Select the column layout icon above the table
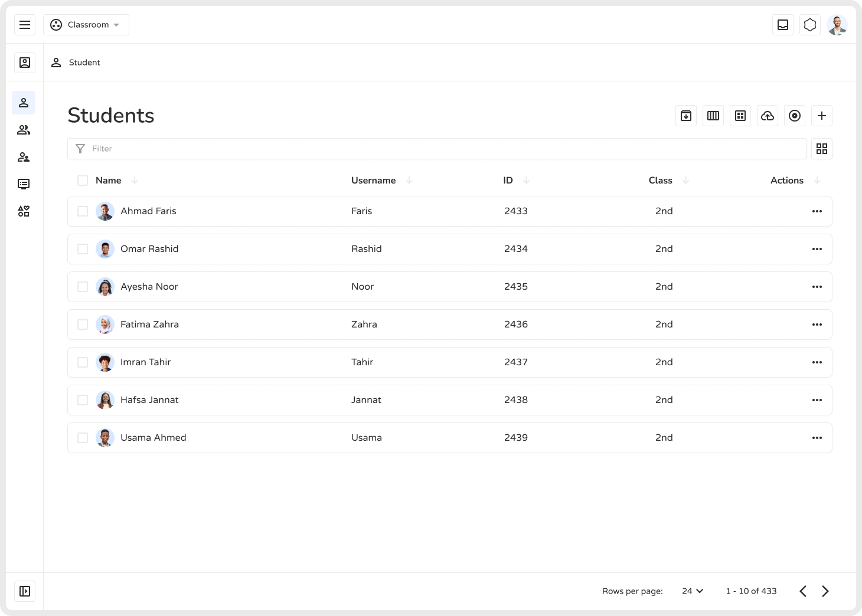This screenshot has width=862, height=616. 713,116
